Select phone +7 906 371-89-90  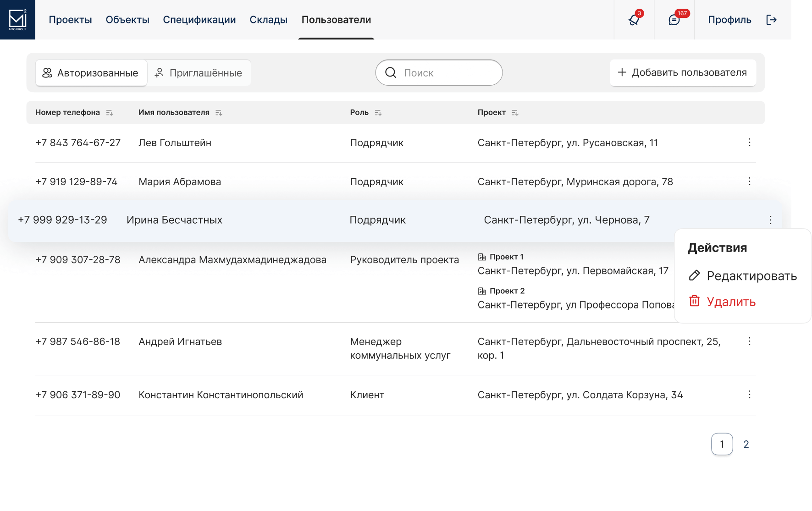tap(78, 395)
